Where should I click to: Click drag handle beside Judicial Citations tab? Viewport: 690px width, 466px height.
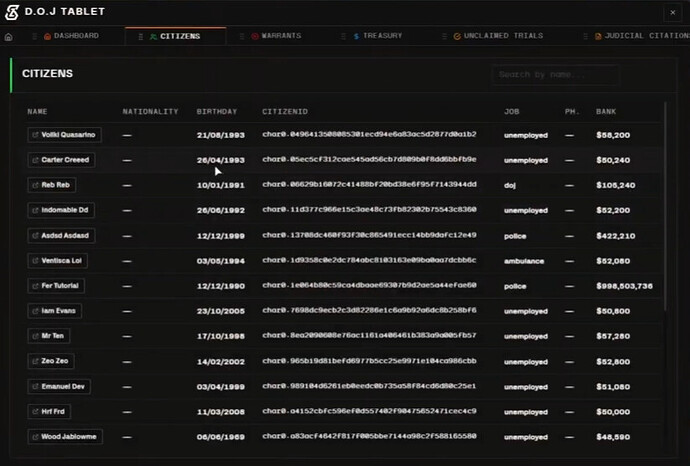pyautogui.click(x=585, y=36)
